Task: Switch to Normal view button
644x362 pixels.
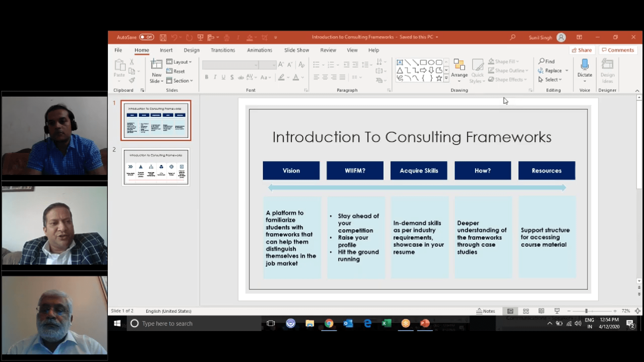Action: pos(510,311)
